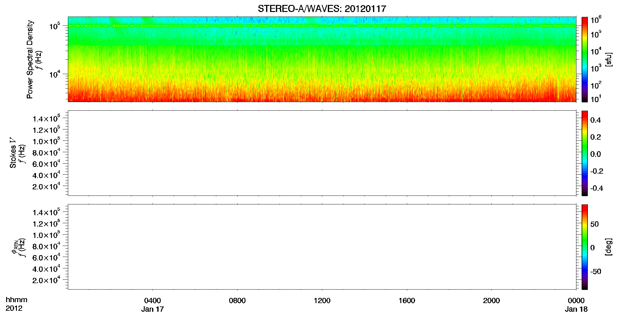The width and height of the screenshot is (644, 332).
Task: Select the "Jan 18" date label
Action: 576,309
